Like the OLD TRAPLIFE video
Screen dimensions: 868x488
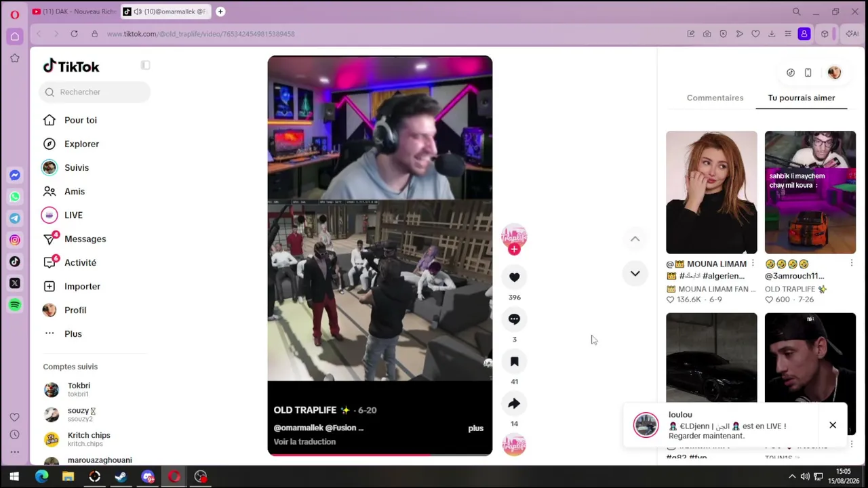[514, 277]
